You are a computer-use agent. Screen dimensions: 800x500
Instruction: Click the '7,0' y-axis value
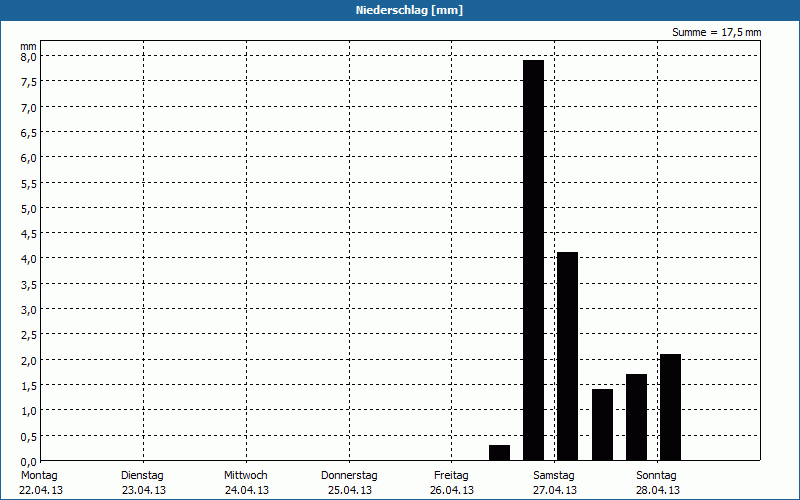[29, 108]
